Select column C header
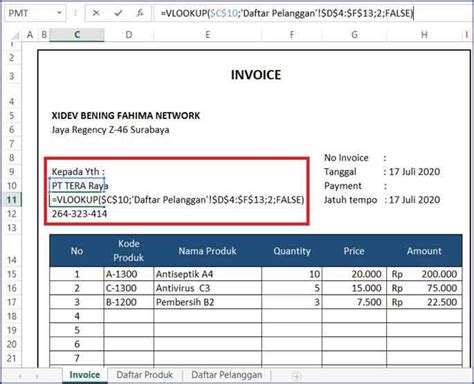Screen dimensions: 474x384 click(x=77, y=35)
